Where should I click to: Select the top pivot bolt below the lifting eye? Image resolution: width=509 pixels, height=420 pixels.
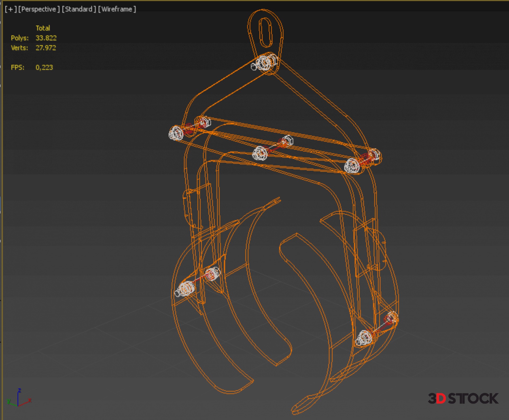pos(264,63)
